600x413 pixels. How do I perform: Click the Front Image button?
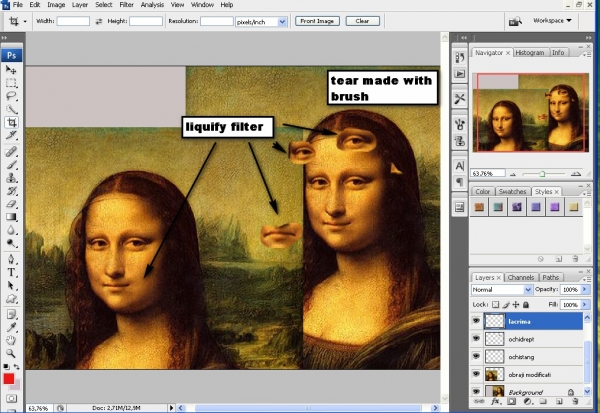[317, 21]
